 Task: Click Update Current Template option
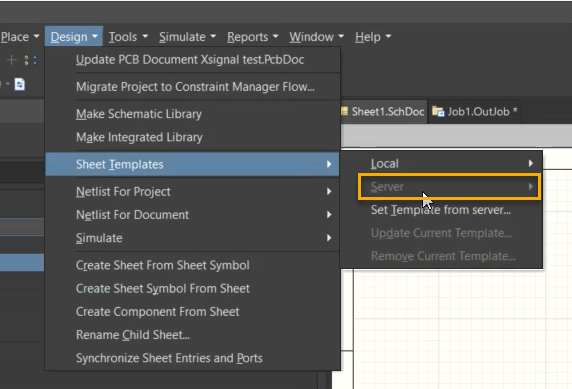pos(441,233)
